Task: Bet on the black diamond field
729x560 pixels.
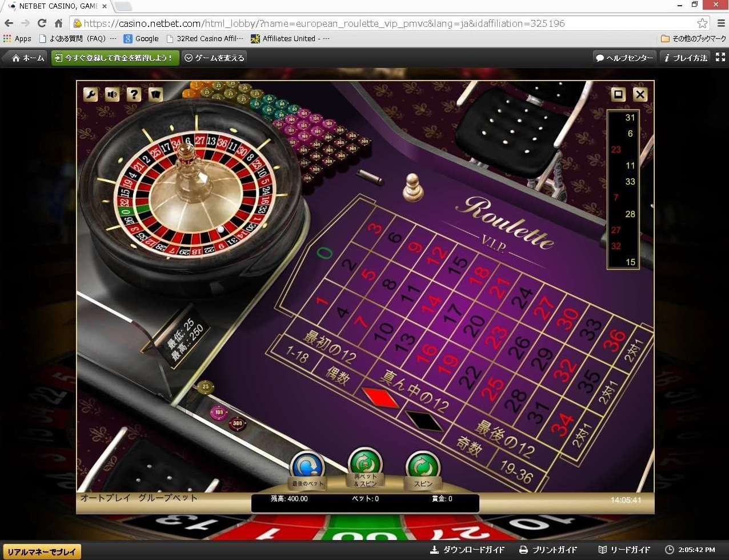Action: [423, 421]
